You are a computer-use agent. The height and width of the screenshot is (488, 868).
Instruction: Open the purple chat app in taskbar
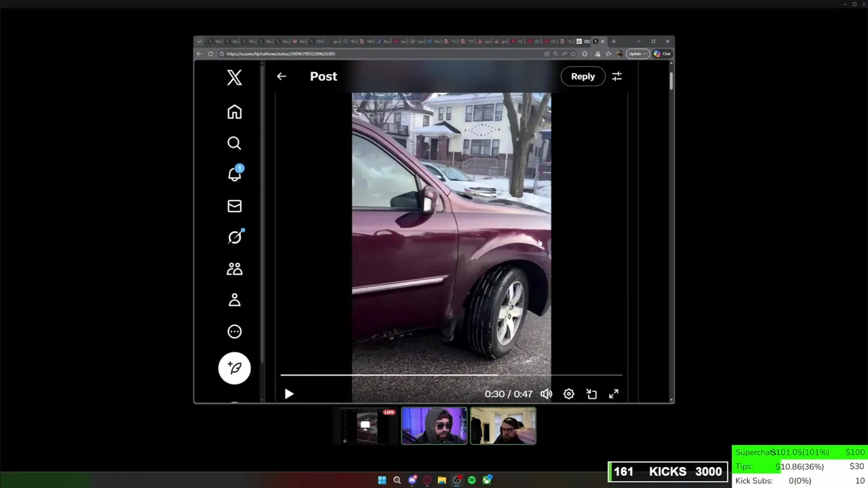[412, 480]
